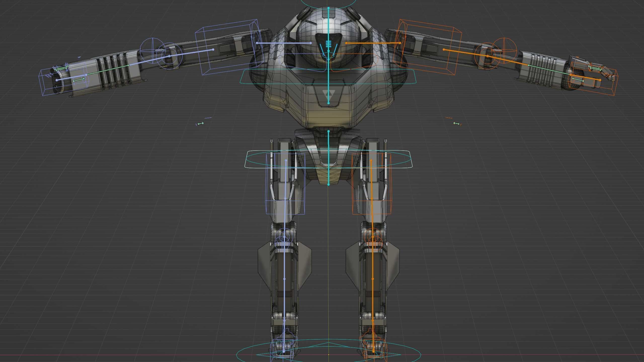Select the orange thigh bone line
The image size is (644, 362).
click(372, 199)
